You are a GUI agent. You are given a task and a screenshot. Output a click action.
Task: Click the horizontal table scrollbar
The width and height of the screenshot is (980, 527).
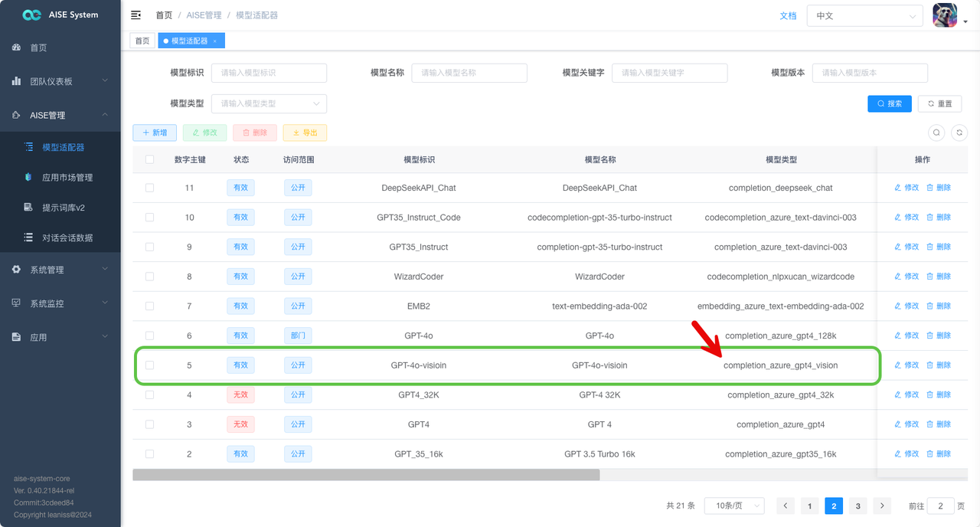[366, 475]
